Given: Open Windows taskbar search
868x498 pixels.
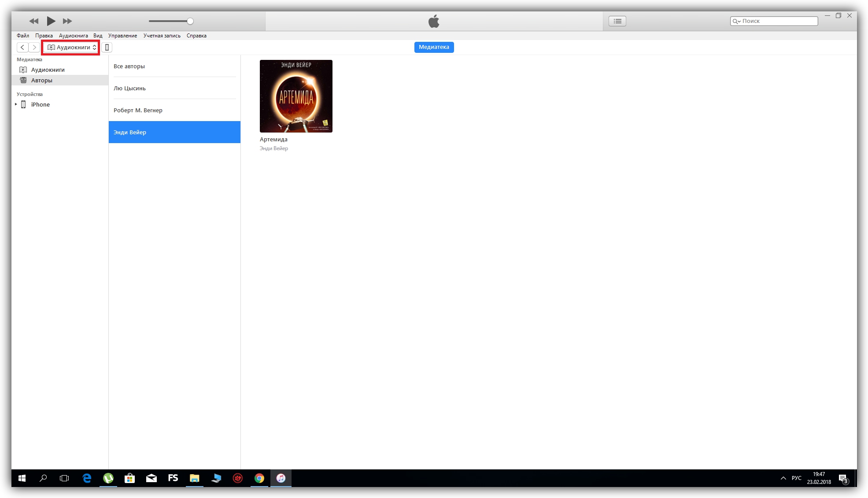Looking at the screenshot, I should click(x=43, y=478).
